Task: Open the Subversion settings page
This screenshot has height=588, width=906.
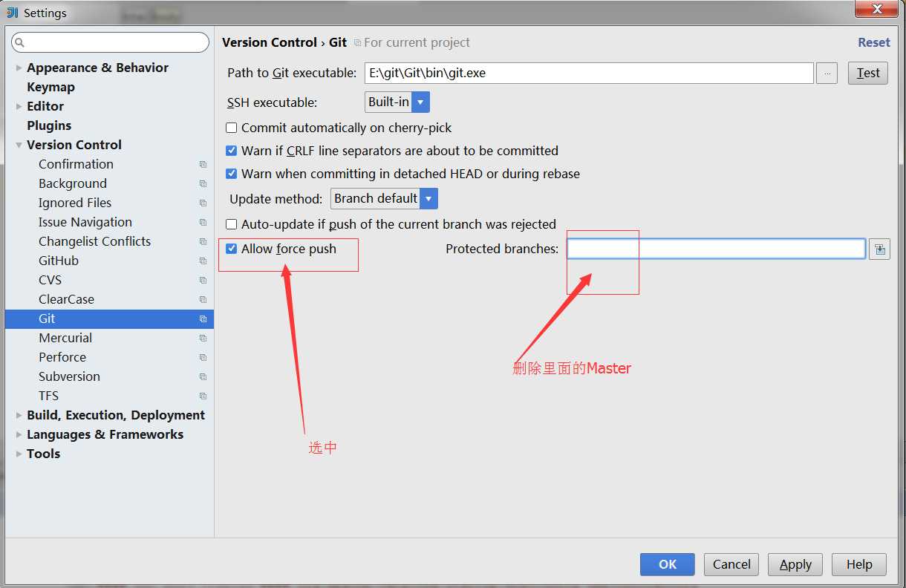Action: pyautogui.click(x=69, y=376)
